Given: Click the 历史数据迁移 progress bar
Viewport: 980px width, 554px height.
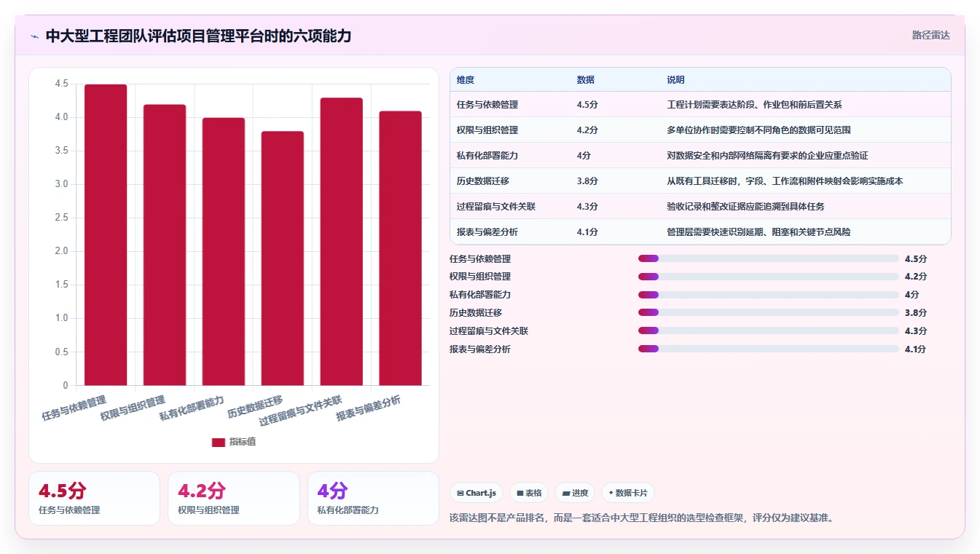Looking at the screenshot, I should point(768,312).
